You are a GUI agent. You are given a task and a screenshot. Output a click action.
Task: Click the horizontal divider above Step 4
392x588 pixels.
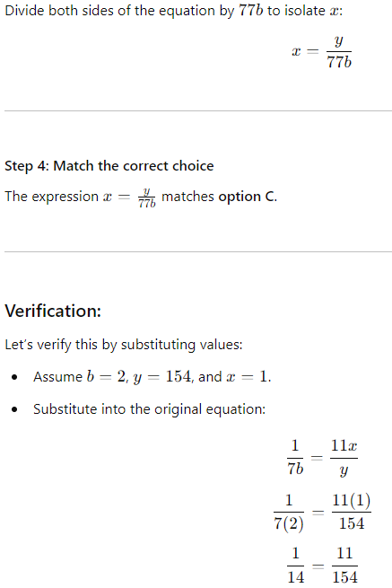click(198, 110)
